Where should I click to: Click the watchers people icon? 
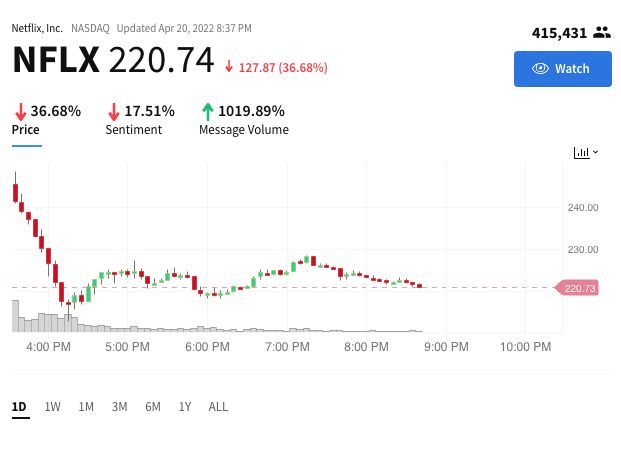click(x=602, y=32)
